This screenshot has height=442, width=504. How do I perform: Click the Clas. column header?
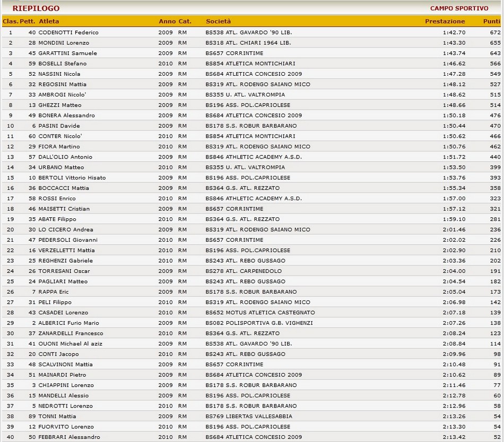click(x=10, y=21)
